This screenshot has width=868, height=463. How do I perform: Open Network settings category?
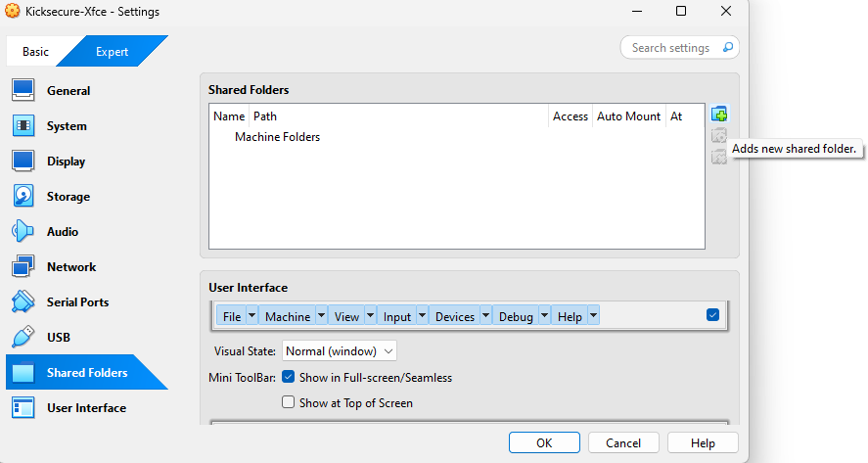click(x=70, y=267)
